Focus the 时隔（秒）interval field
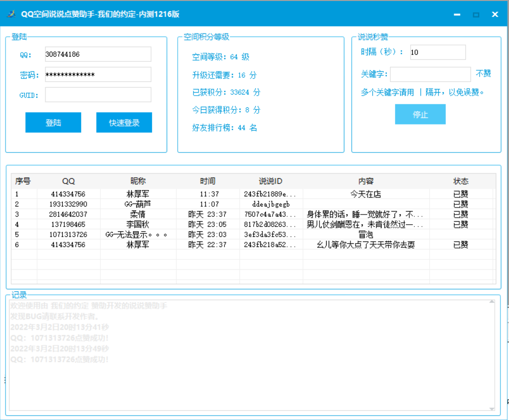509x420 pixels. click(x=438, y=52)
